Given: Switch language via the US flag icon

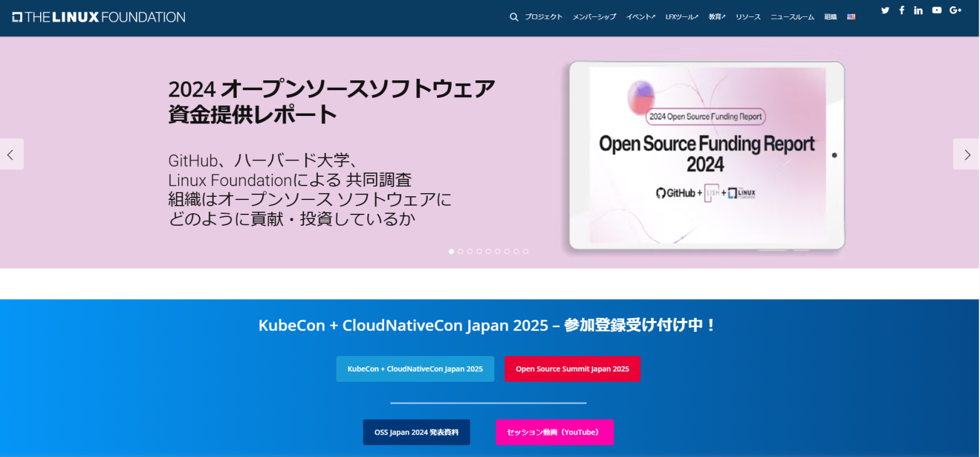Looking at the screenshot, I should click(x=851, y=16).
